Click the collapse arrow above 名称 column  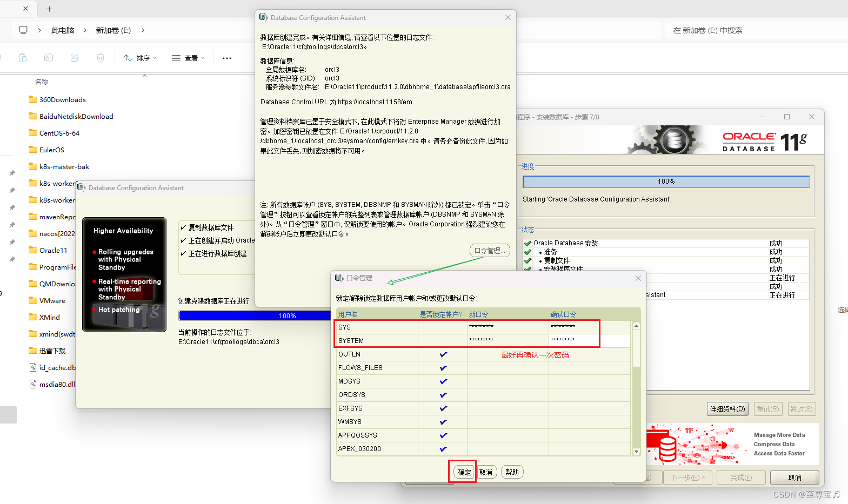[144, 76]
